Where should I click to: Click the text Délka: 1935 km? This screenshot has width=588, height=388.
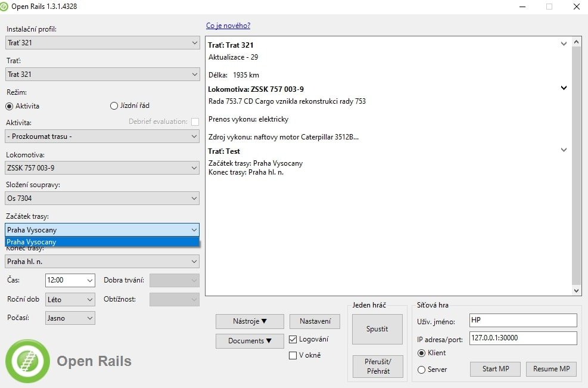coord(234,75)
